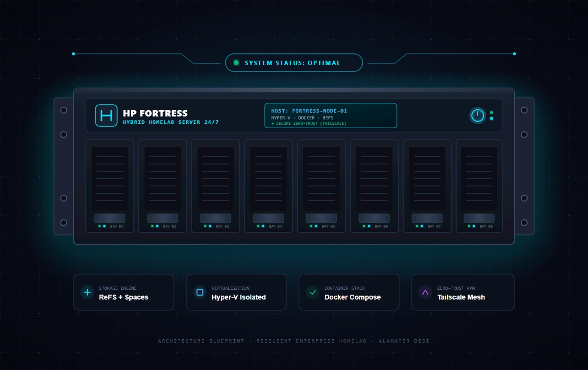Open the Tailscale Mesh card
This screenshot has width=588, height=370.
[x=463, y=292]
